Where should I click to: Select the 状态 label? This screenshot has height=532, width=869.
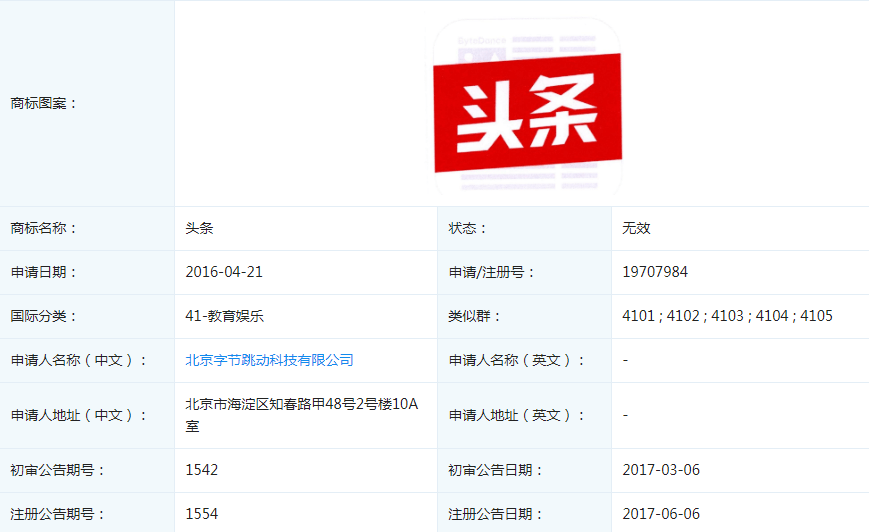(467, 228)
